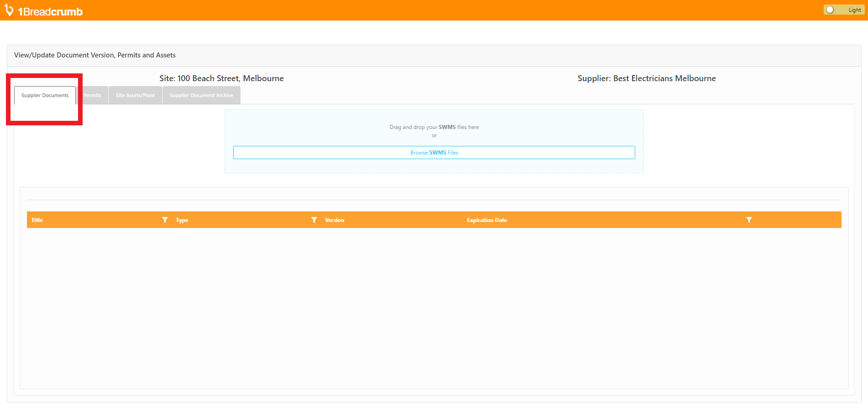
Task: Click the 1Breadcrumb brand name
Action: 50,10
